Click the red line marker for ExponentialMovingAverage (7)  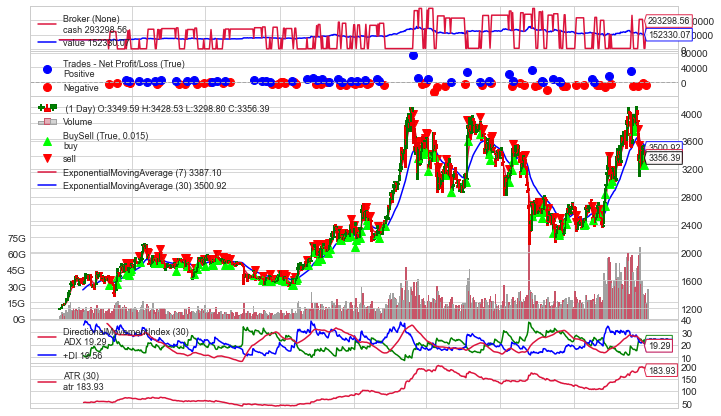47,173
